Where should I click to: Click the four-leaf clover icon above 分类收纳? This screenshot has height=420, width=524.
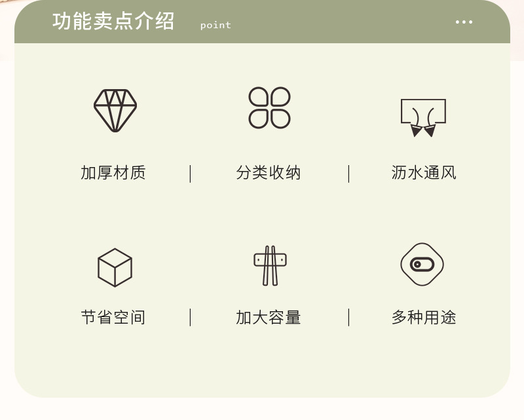point(269,107)
